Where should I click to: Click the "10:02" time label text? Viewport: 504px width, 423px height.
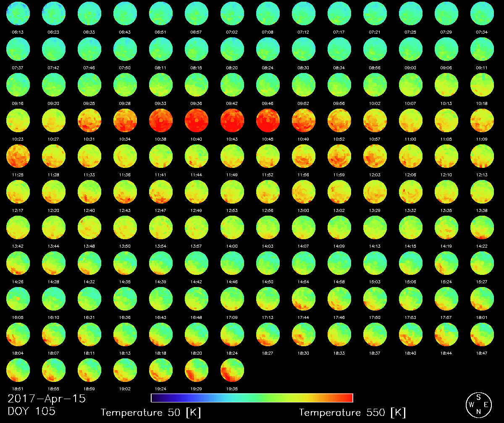pos(375,103)
